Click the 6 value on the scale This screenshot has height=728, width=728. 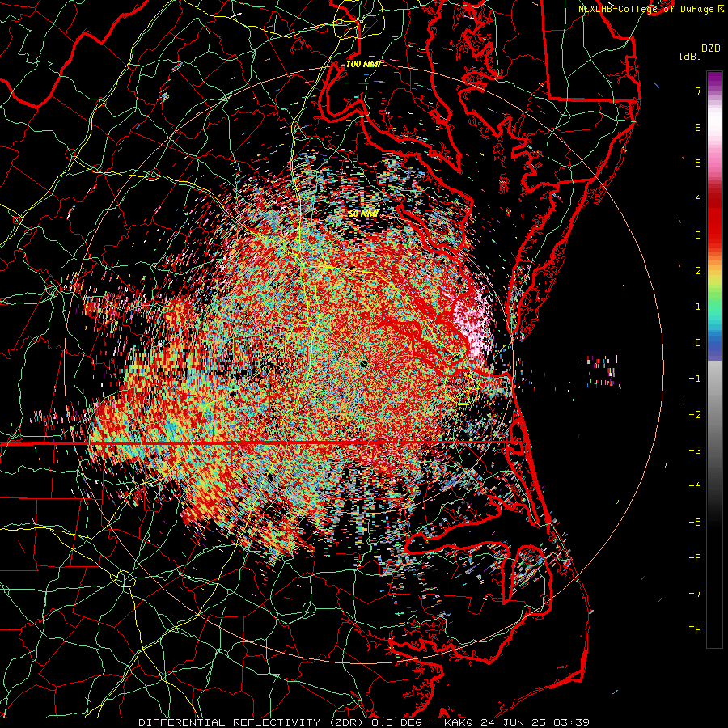[x=698, y=127]
